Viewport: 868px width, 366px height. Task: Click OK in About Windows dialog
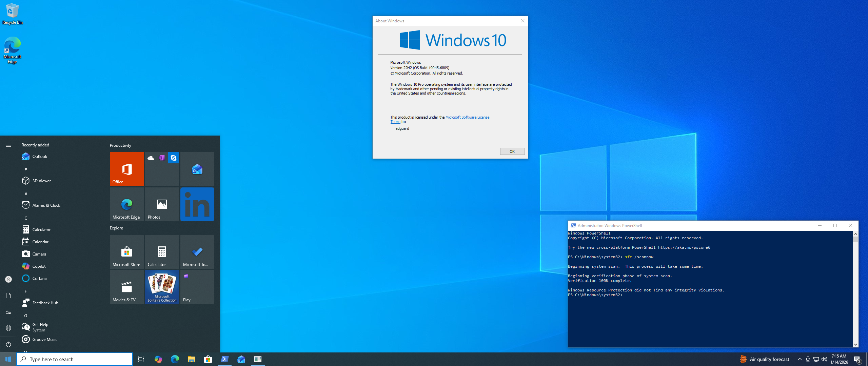click(x=512, y=151)
